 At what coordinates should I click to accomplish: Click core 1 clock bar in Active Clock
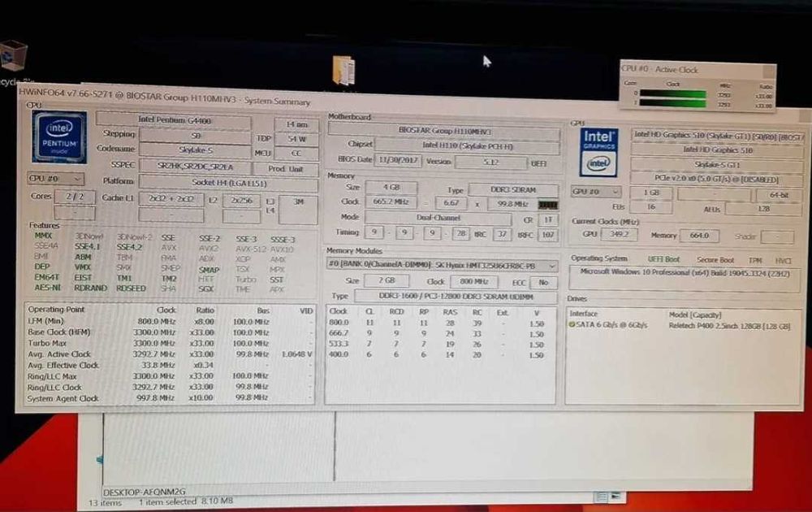click(672, 103)
